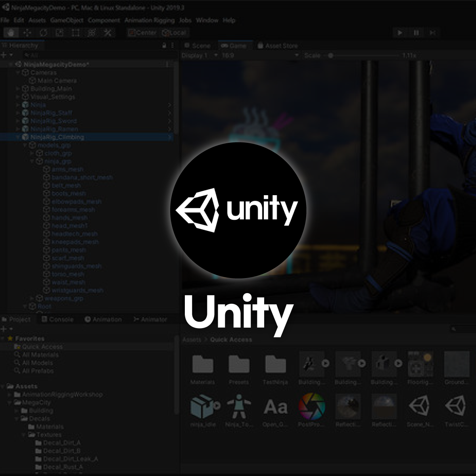Expand the weapons_grp hierarchy item
Screen dimensions: 476x476
(33, 298)
